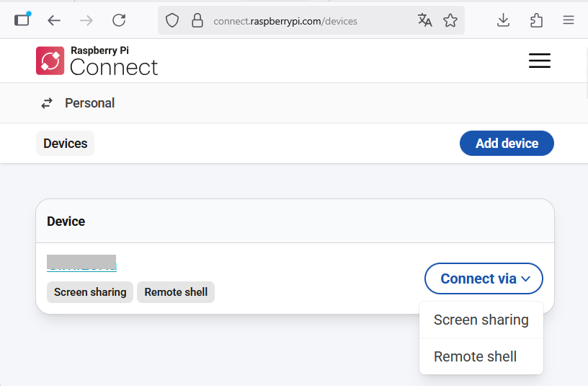This screenshot has width=588, height=386.
Task: Reload the current page
Action: click(x=119, y=20)
